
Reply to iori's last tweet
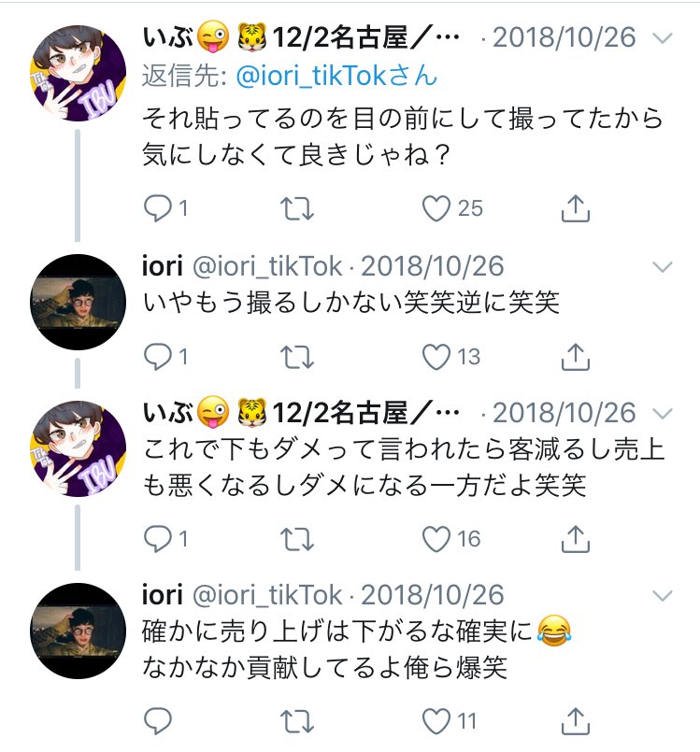[x=157, y=720]
